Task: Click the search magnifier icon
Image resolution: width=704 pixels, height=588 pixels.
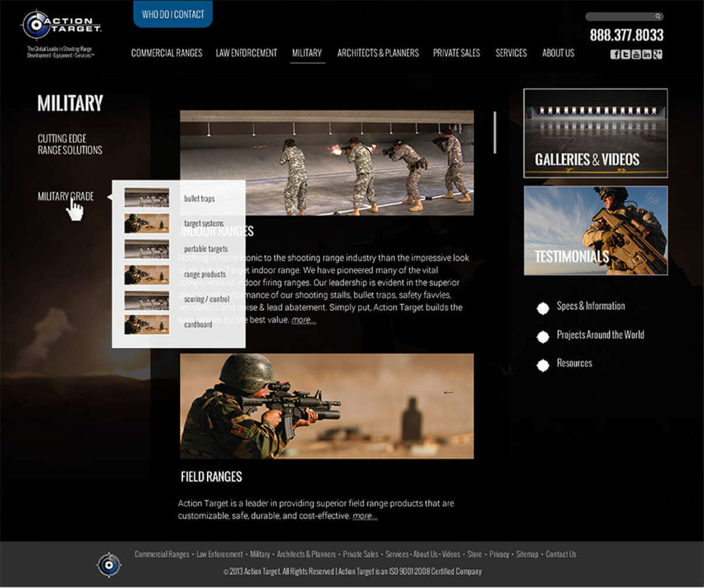Action: pos(658,16)
